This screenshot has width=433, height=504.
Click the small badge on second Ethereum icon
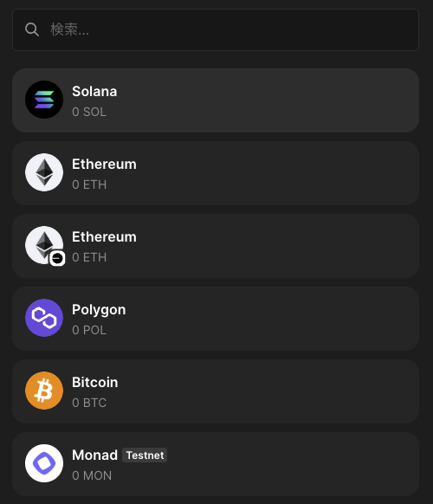click(x=57, y=258)
